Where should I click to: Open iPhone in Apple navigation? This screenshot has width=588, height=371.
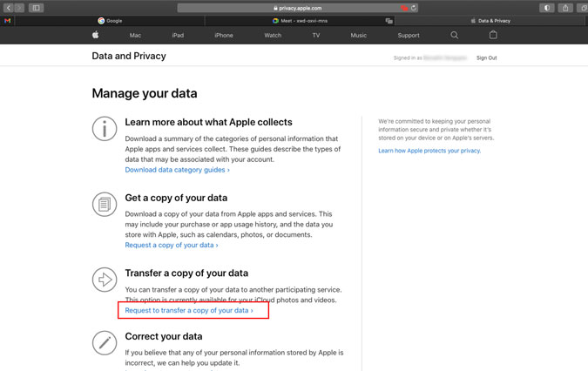224,35
